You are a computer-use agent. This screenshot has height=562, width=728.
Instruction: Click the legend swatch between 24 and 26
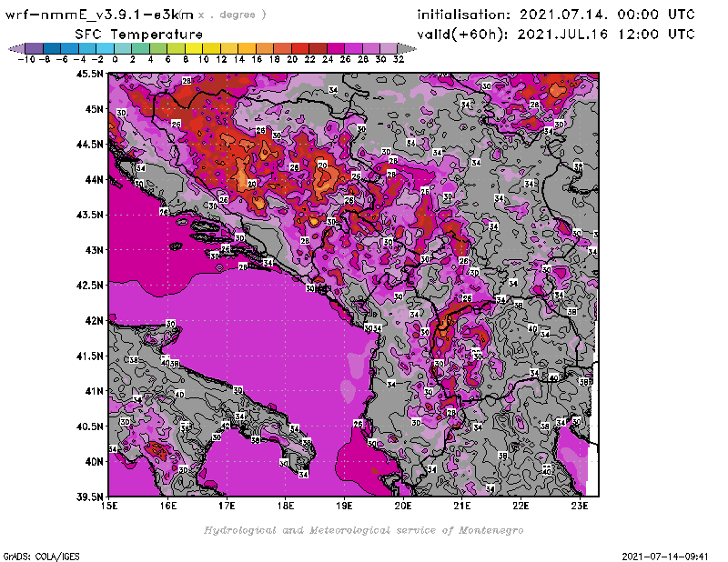pyautogui.click(x=336, y=48)
